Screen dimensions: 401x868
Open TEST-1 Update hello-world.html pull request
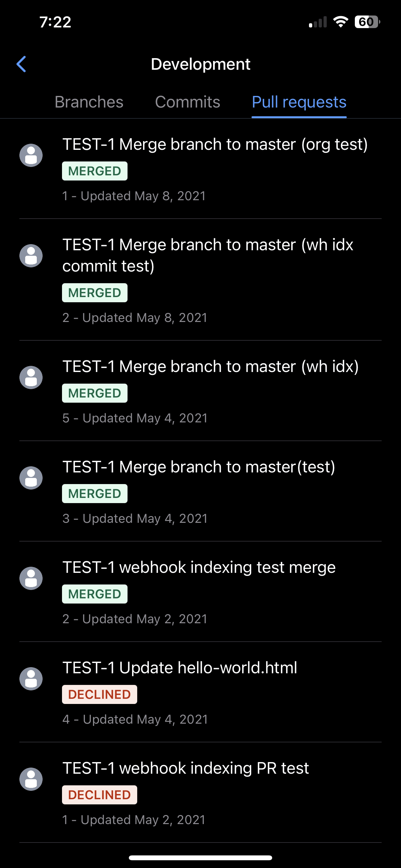tap(200, 692)
